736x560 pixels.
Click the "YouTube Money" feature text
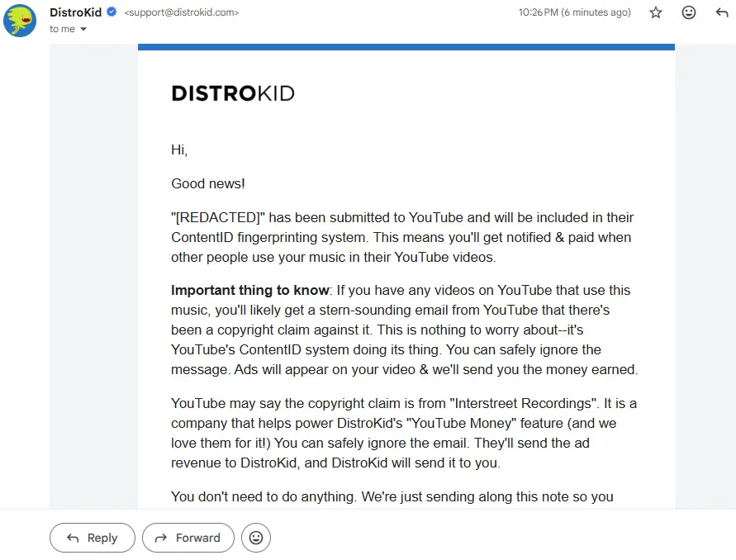pos(461,424)
